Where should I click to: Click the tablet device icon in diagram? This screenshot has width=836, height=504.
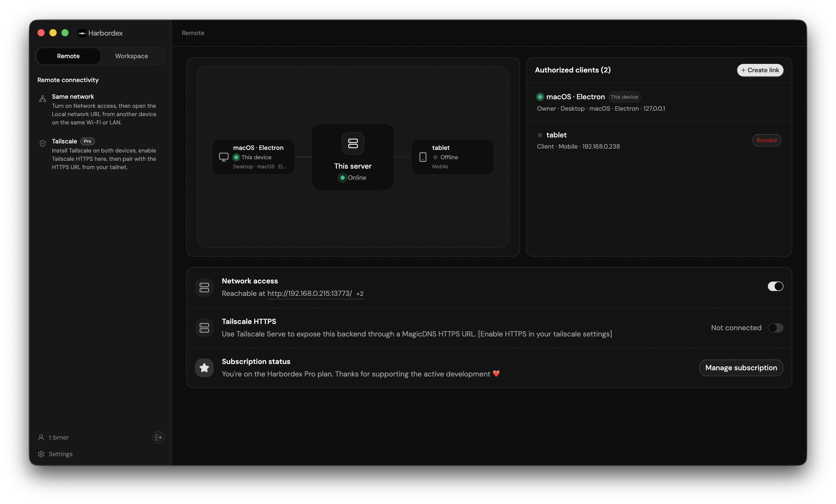[423, 157]
